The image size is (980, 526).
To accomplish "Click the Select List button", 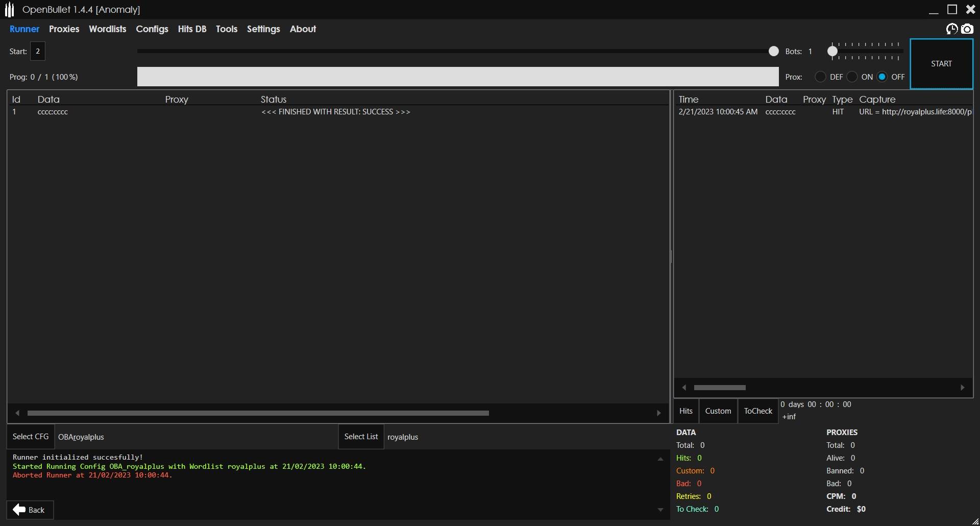I will pyautogui.click(x=361, y=437).
